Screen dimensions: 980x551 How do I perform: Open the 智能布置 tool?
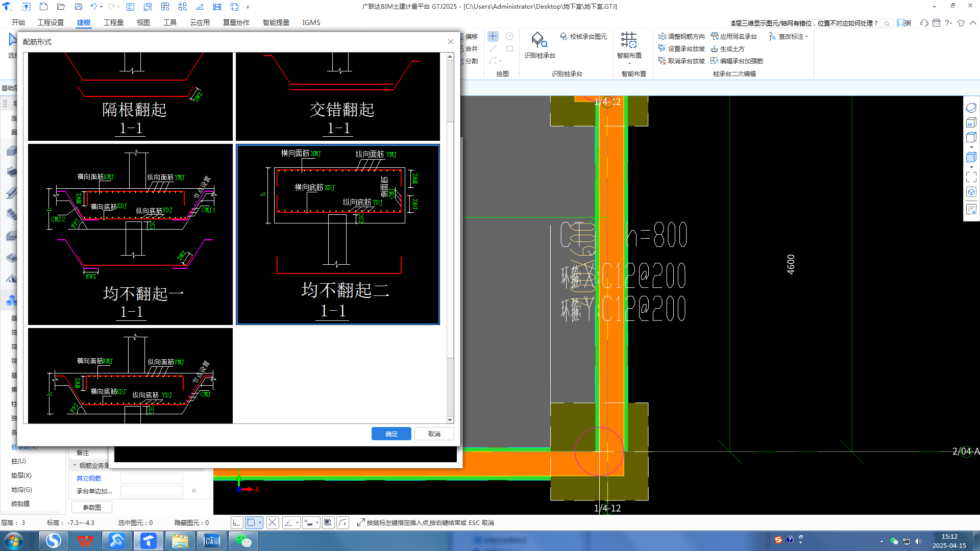[629, 47]
